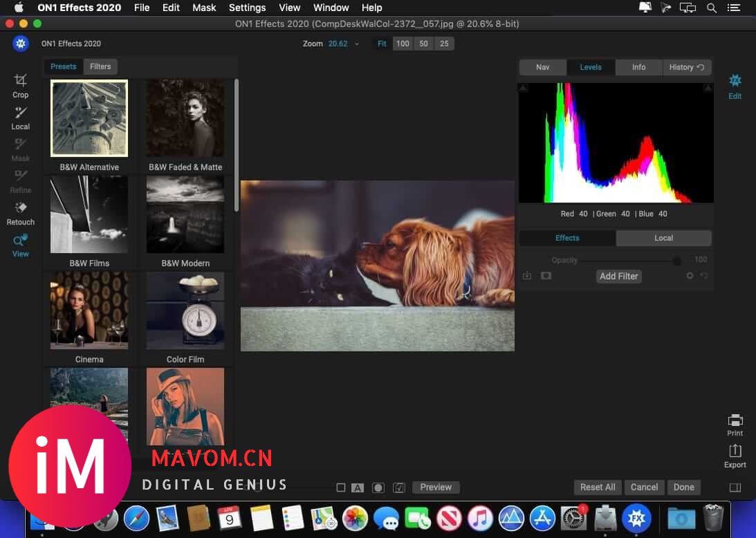Open the Trash in the dock
This screenshot has width=756, height=538.
pyautogui.click(x=713, y=518)
